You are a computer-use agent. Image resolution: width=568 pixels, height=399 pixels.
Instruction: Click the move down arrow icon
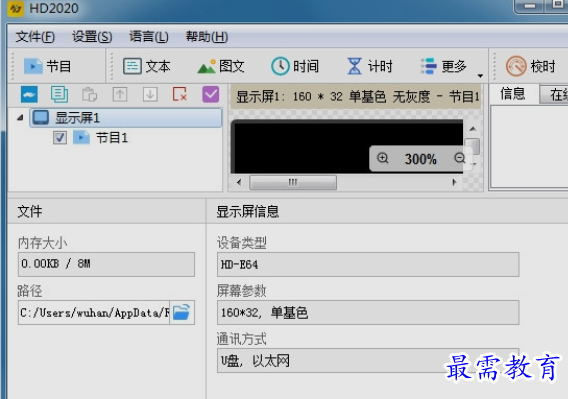tap(150, 95)
